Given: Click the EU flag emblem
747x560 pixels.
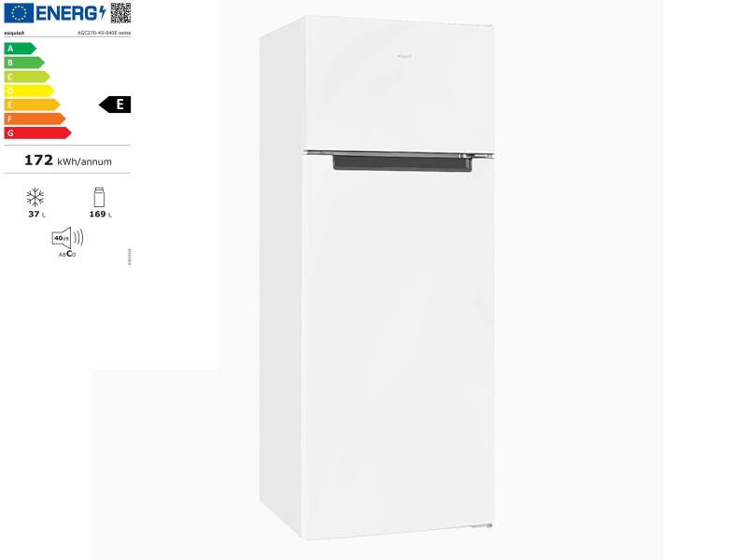Looking at the screenshot, I should 19,13.
